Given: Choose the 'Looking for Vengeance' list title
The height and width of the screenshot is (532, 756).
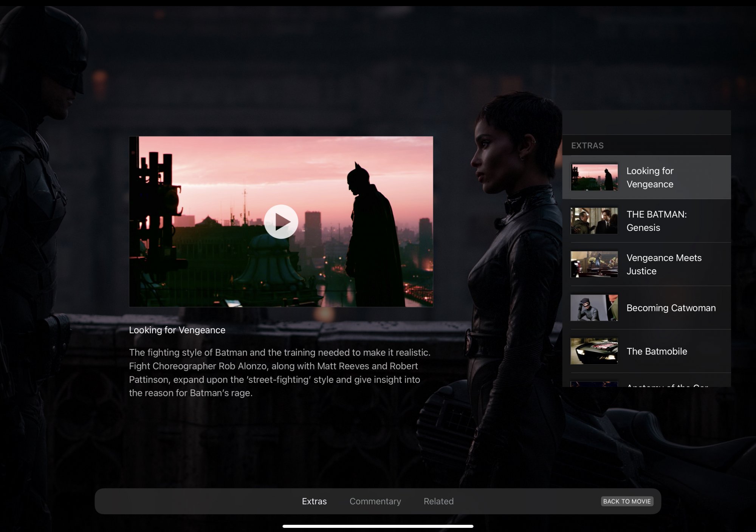Looking at the screenshot, I should point(650,177).
